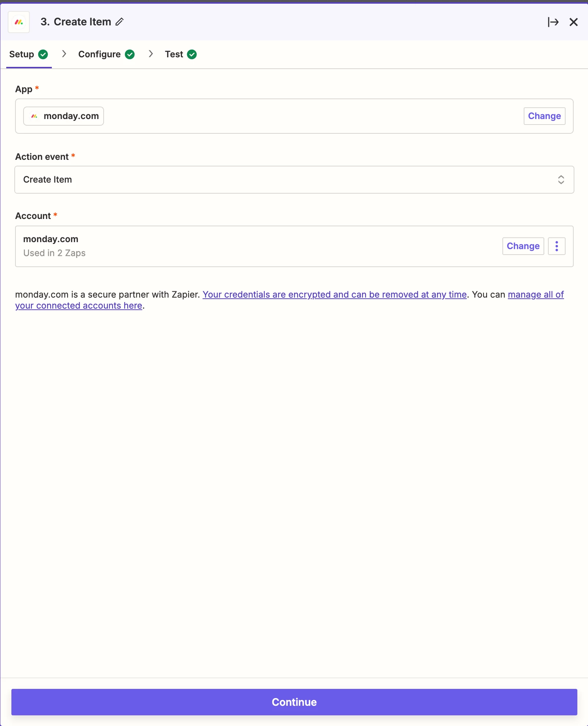Click the 'Used in 2 Zaps' text
The height and width of the screenshot is (726, 588).
[x=54, y=253]
